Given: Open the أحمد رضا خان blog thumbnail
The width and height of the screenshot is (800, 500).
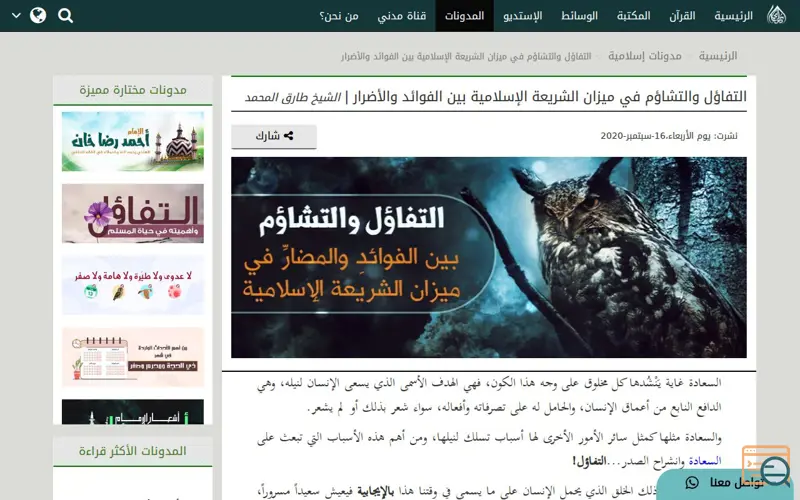Looking at the screenshot, I should (133, 141).
